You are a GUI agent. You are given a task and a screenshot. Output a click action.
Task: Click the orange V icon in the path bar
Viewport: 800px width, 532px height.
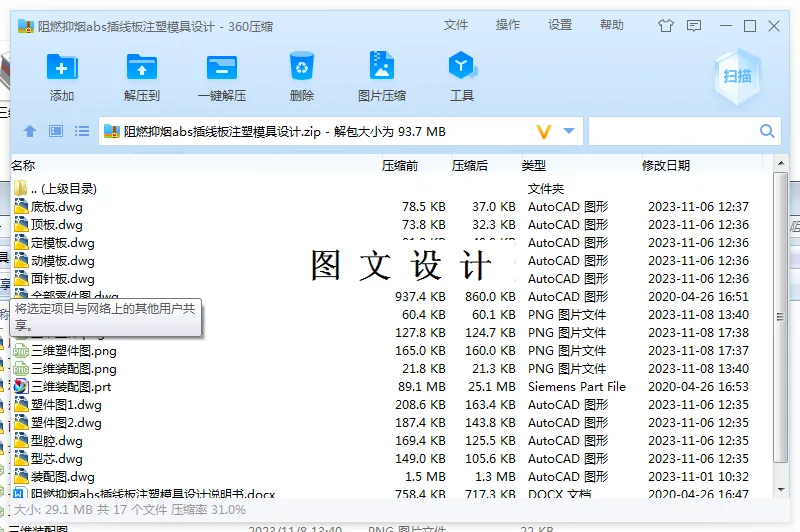[x=544, y=132]
